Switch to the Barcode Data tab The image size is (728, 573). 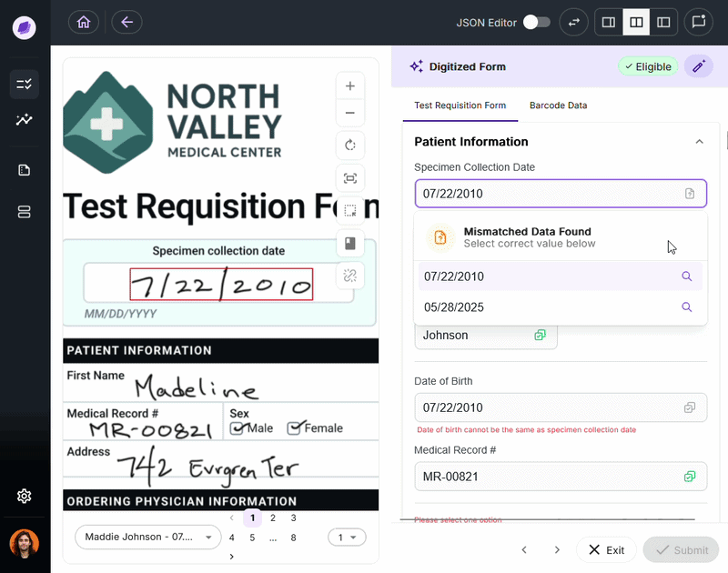point(558,106)
